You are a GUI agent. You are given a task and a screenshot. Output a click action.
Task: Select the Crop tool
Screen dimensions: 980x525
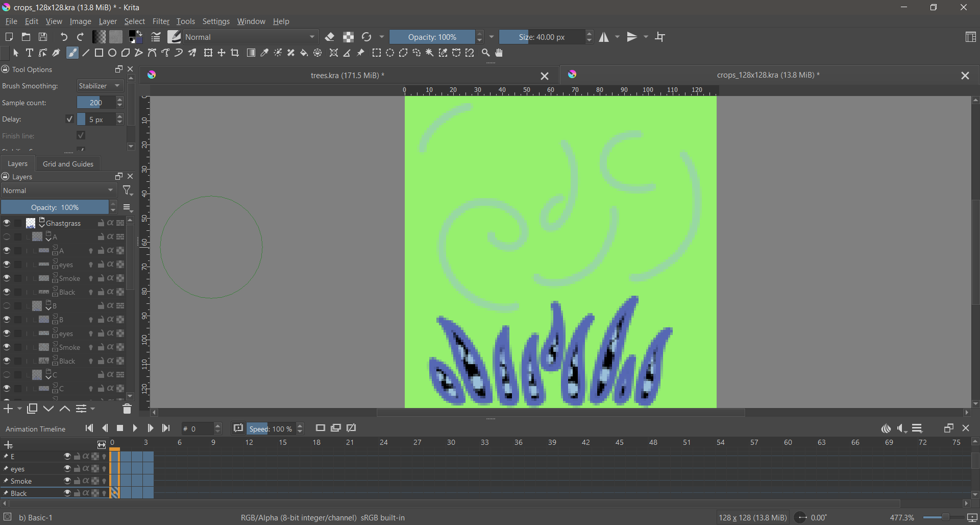[x=235, y=53]
